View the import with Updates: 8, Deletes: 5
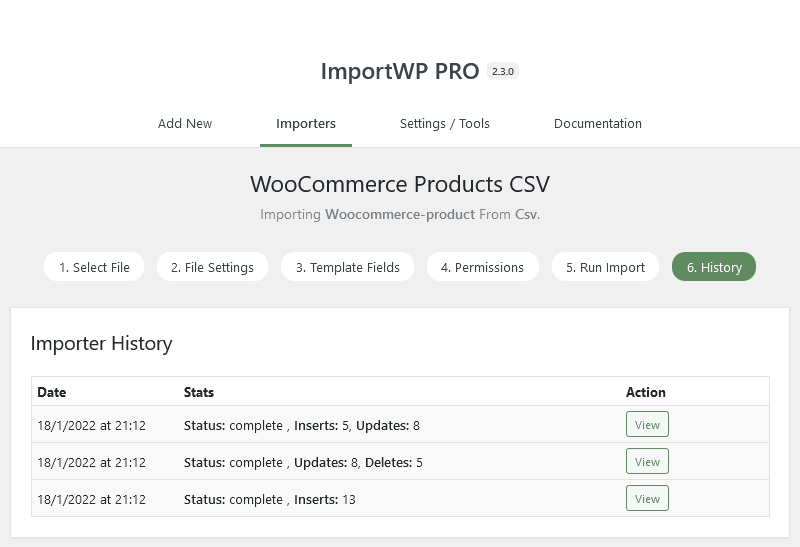The height and width of the screenshot is (547, 800). (647, 461)
